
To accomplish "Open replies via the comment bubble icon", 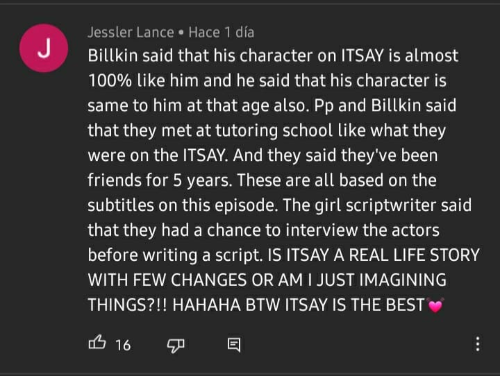I will point(234,344).
